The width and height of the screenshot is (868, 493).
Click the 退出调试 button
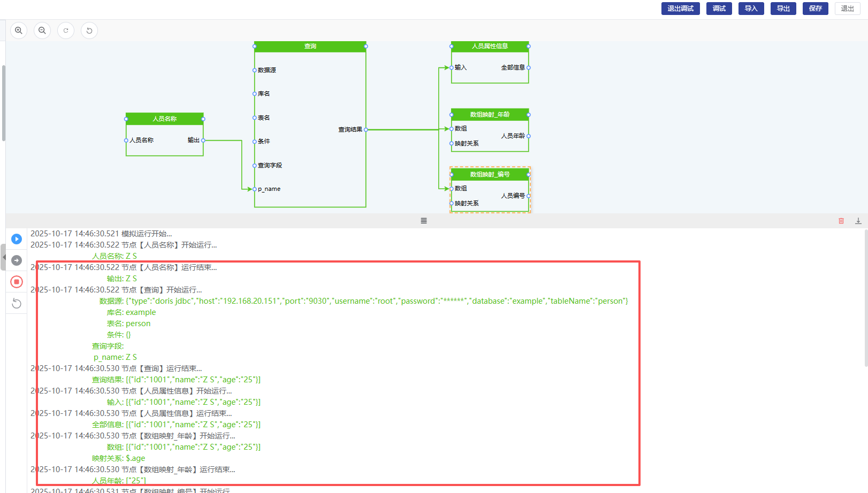tap(680, 9)
